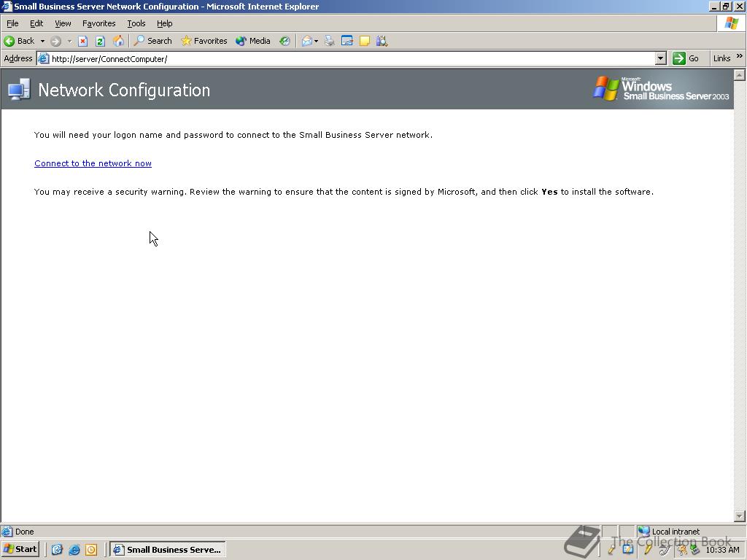Click the 'Done' status bar text
This screenshot has height=560, width=747.
(x=24, y=532)
